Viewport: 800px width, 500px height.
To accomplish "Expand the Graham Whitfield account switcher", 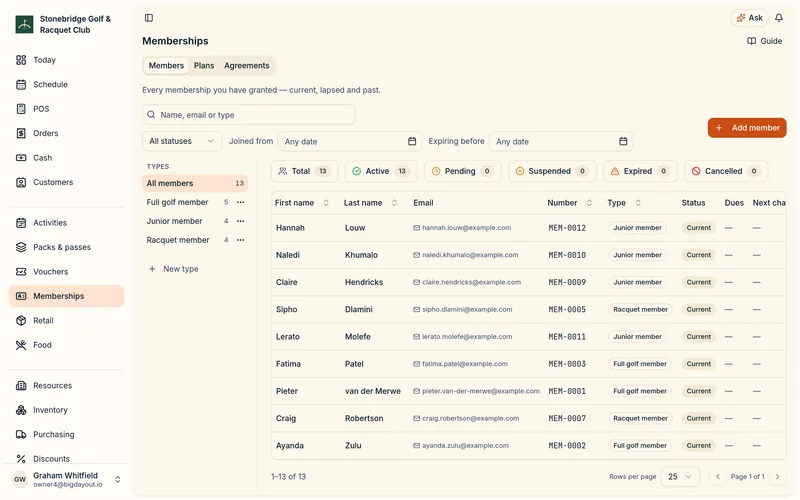I will point(117,480).
